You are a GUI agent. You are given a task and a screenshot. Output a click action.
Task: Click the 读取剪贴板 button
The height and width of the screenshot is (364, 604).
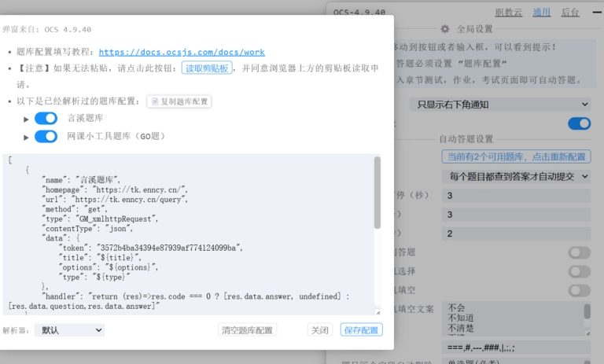point(207,68)
